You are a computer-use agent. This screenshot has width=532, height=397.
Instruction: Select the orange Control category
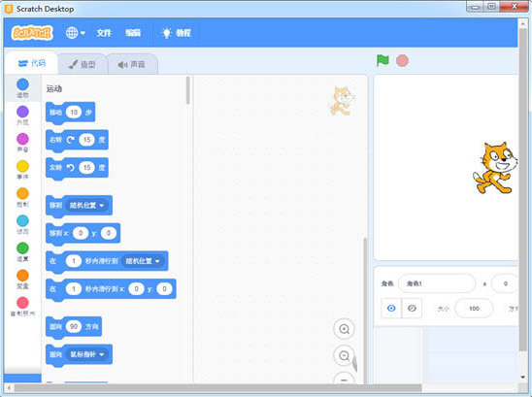pos(22,197)
